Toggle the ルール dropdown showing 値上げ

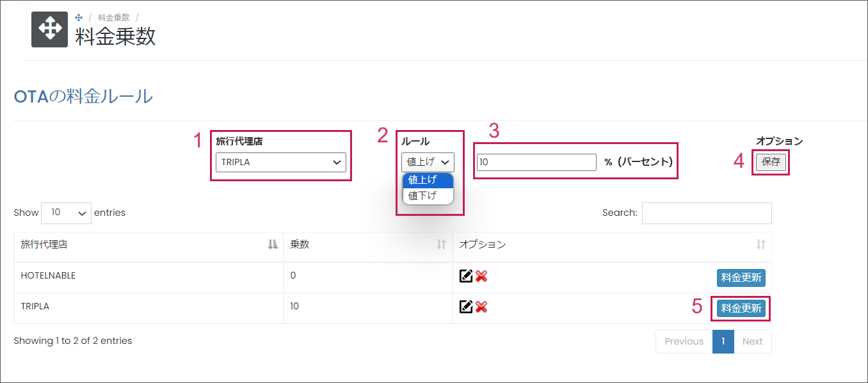point(428,162)
